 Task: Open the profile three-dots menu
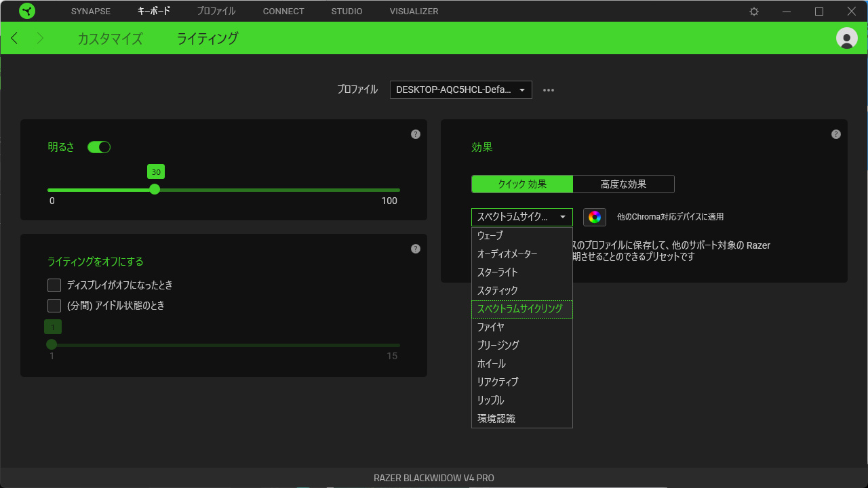[x=549, y=90]
